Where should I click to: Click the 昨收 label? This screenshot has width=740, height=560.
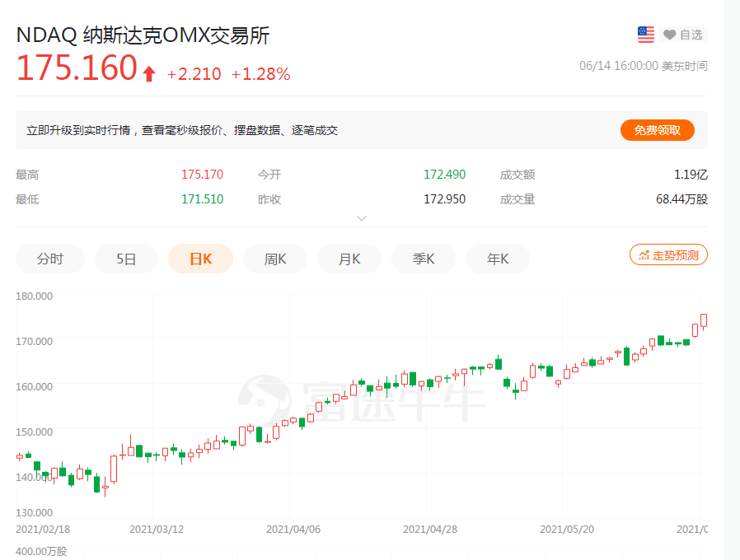tap(269, 199)
